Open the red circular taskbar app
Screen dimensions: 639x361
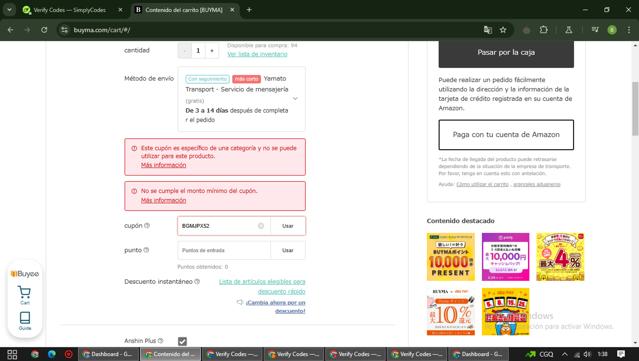coord(69,354)
